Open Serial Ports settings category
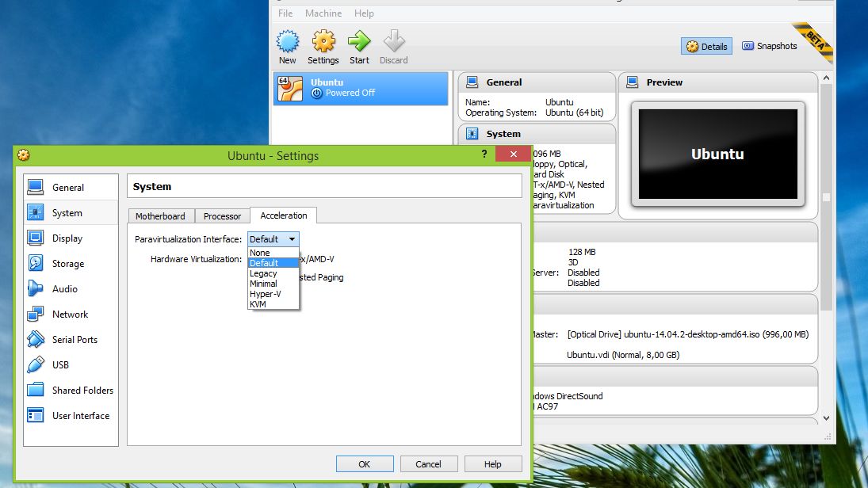Image resolution: width=868 pixels, height=488 pixels. [71, 340]
